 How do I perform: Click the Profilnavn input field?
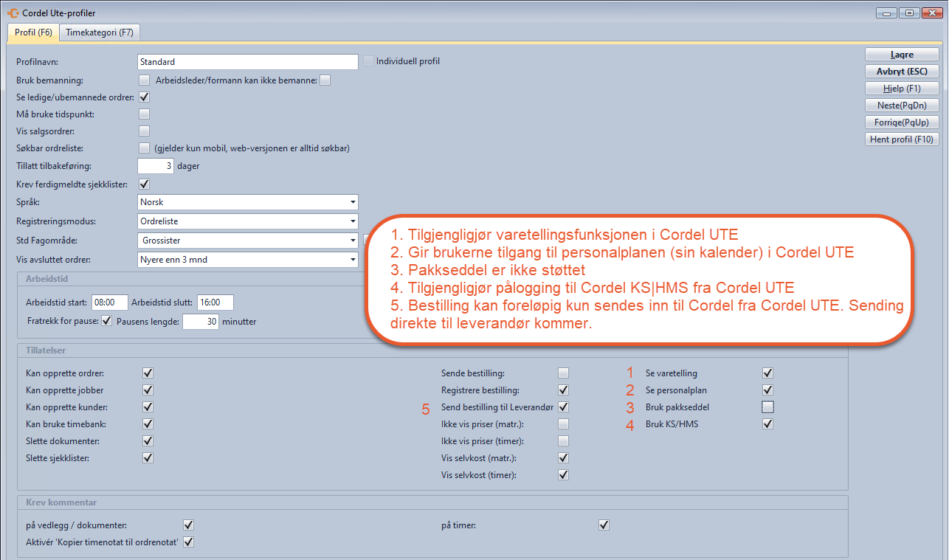248,62
